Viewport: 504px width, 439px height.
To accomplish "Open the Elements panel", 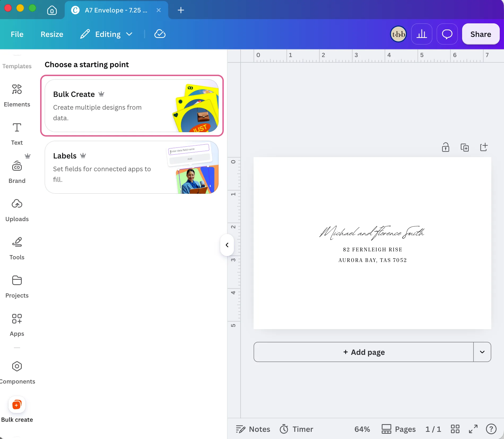I will pos(17,96).
